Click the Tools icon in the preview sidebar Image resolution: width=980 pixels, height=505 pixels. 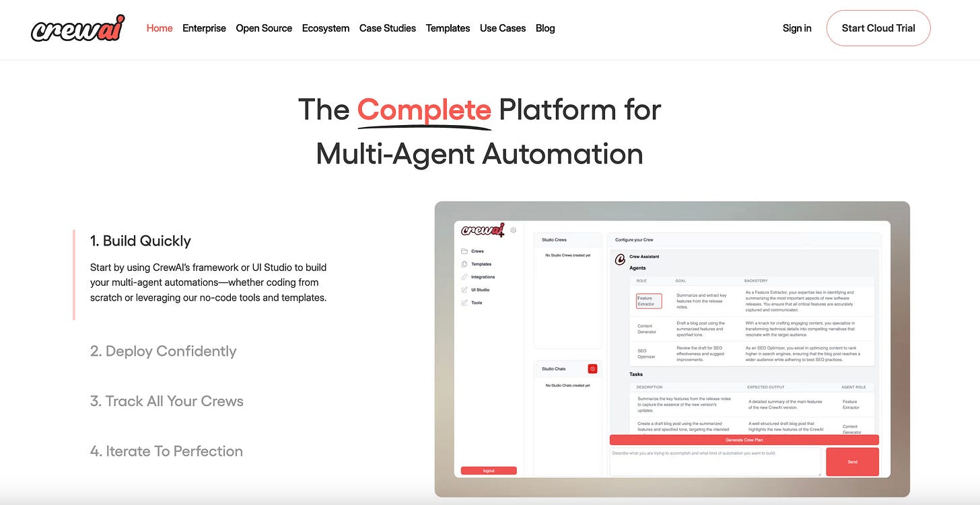pyautogui.click(x=464, y=303)
